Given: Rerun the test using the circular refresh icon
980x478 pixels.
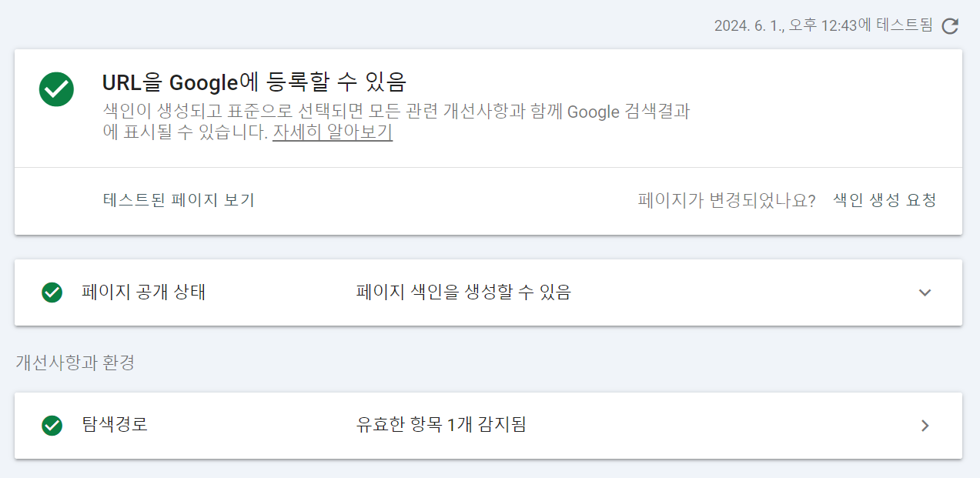Looking at the screenshot, I should (x=951, y=25).
